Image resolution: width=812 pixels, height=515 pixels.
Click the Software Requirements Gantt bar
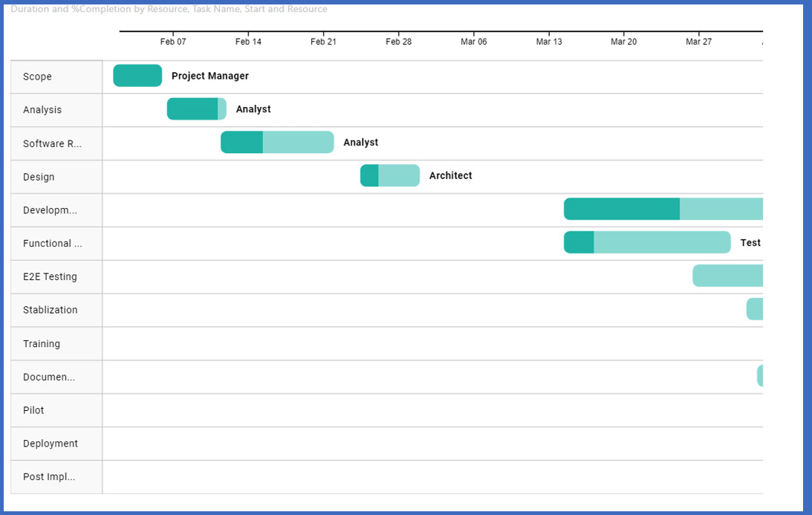click(x=277, y=142)
